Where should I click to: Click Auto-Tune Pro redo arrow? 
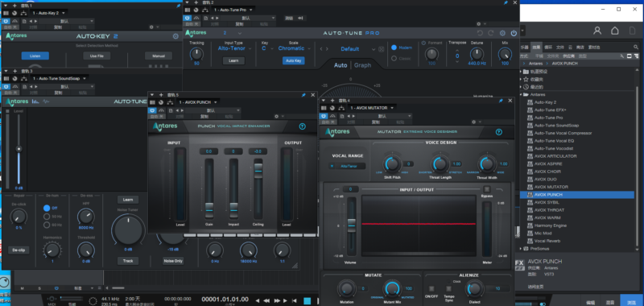click(x=490, y=33)
